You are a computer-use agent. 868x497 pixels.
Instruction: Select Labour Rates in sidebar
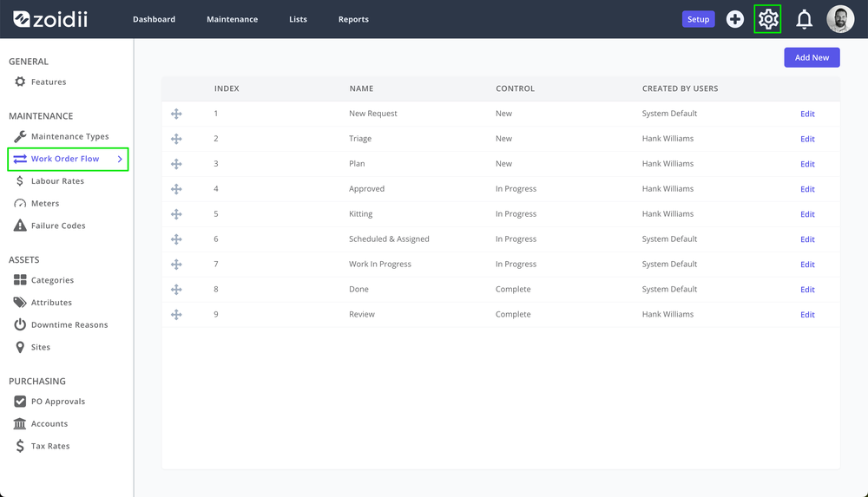point(57,181)
